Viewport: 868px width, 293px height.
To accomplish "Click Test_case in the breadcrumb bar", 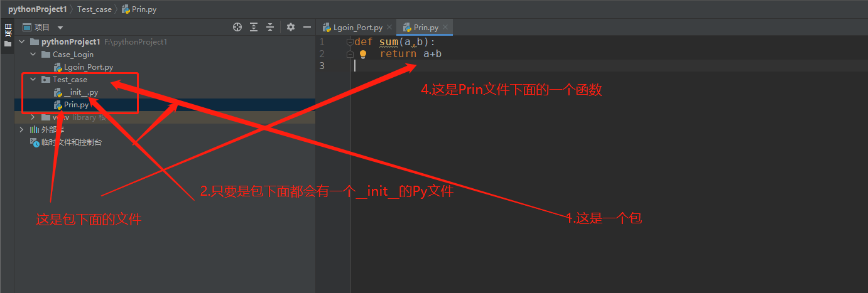I will pyautogui.click(x=94, y=9).
